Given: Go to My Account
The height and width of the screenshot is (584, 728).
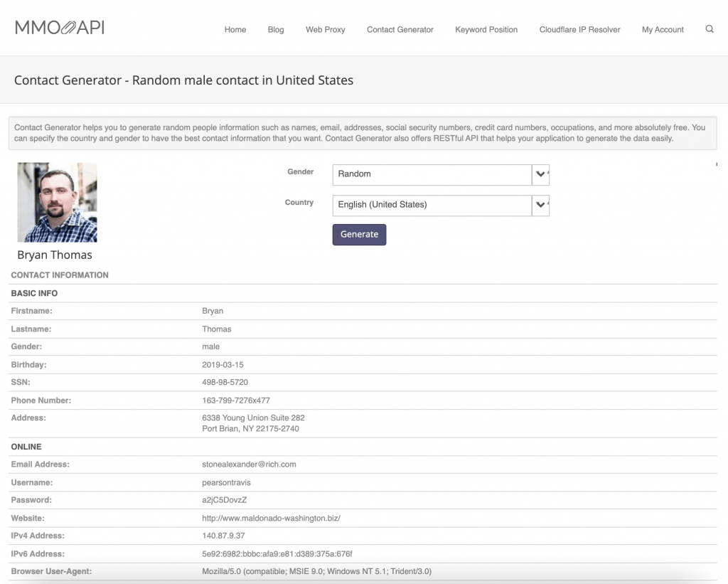Looking at the screenshot, I should [663, 30].
